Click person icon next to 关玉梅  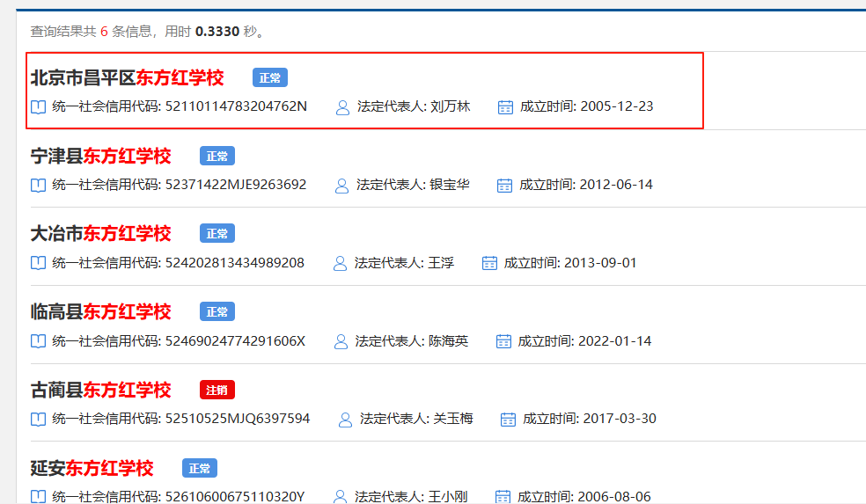point(346,420)
